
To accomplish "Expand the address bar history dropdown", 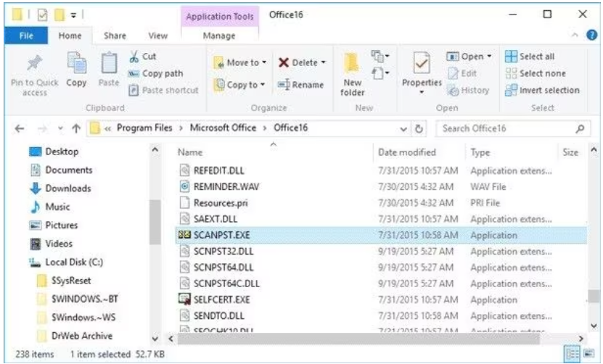I will pos(403,129).
